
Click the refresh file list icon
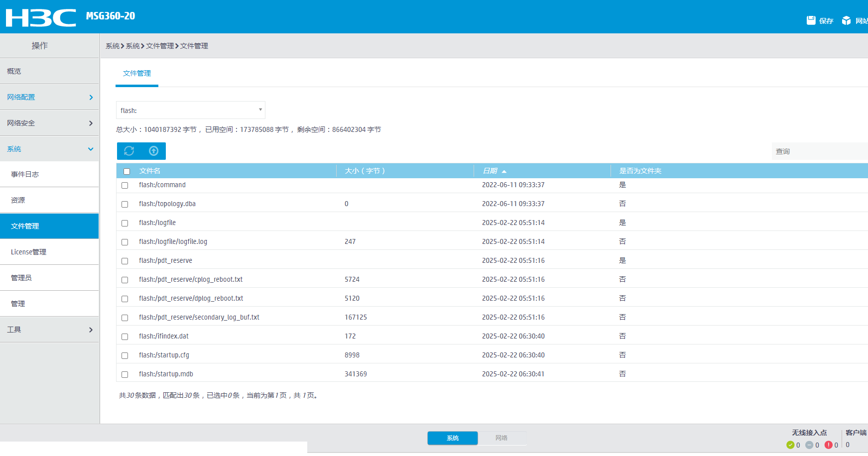[x=129, y=151]
